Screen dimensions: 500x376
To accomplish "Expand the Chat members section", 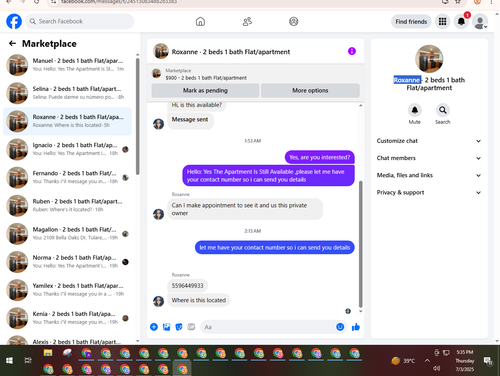I will tap(429, 158).
